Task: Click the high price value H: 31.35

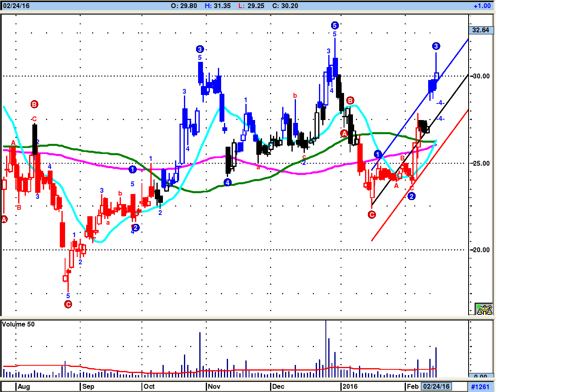Action: tap(218, 6)
